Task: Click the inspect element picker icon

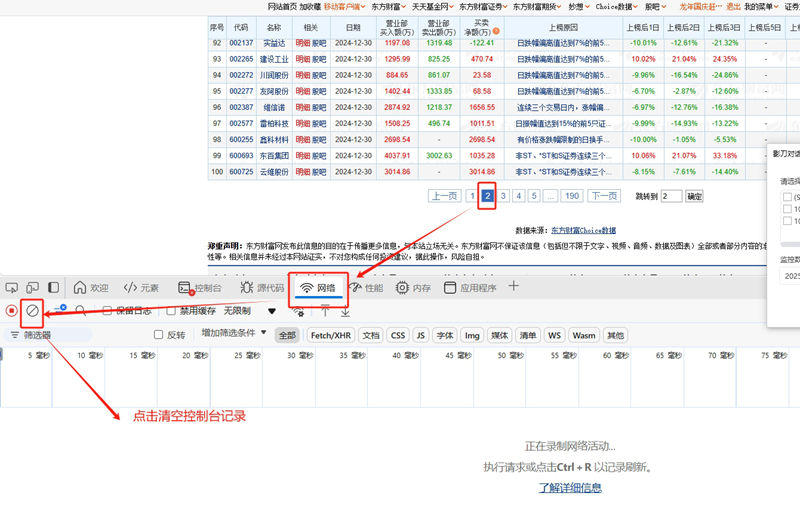Action: tap(11, 288)
